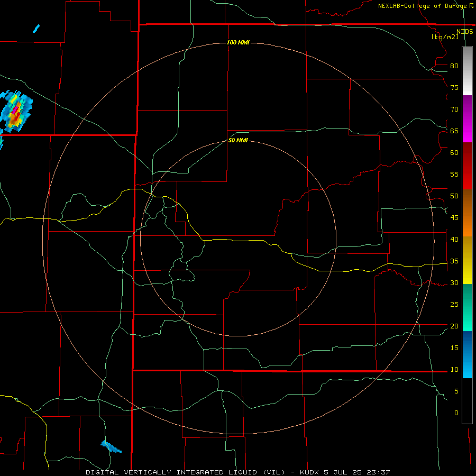
Task: Select the 100 NMI range ring label
Action: 238,42
